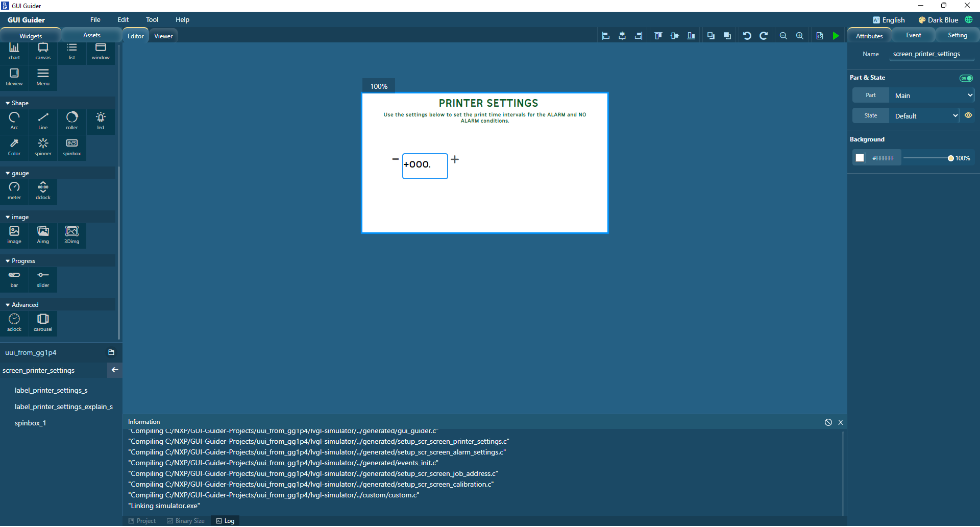The width and height of the screenshot is (980, 527).
Task: Switch to the Viewer tab
Action: [163, 36]
